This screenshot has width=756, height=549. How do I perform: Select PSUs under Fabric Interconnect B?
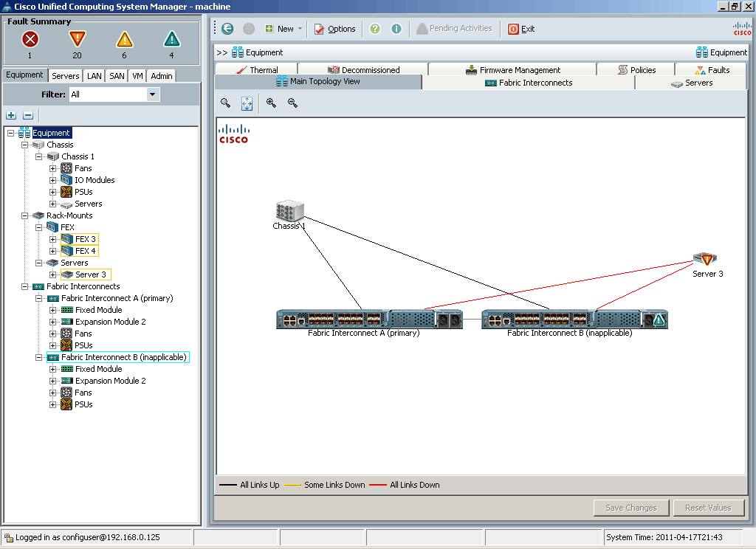(x=83, y=404)
